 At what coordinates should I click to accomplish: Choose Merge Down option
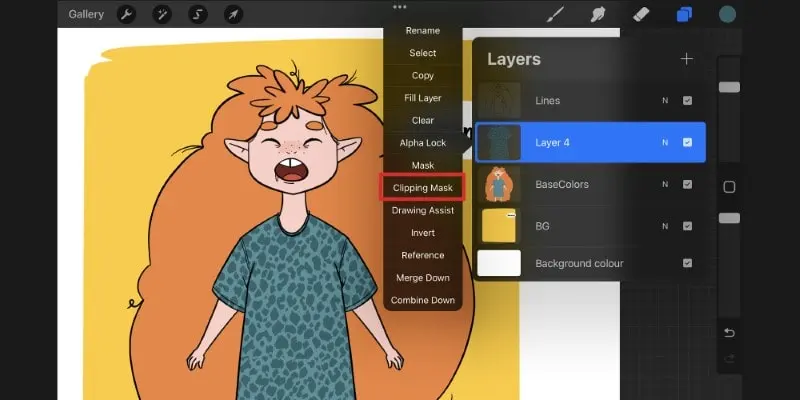pos(422,278)
